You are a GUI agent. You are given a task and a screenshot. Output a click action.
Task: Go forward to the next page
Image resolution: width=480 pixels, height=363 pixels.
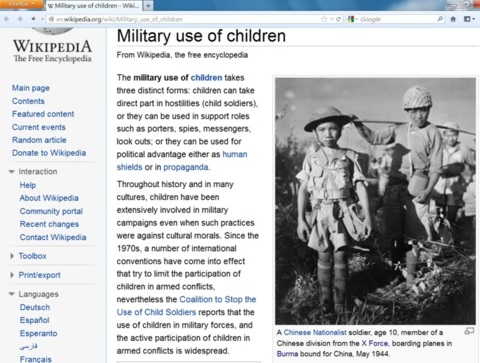click(x=20, y=19)
